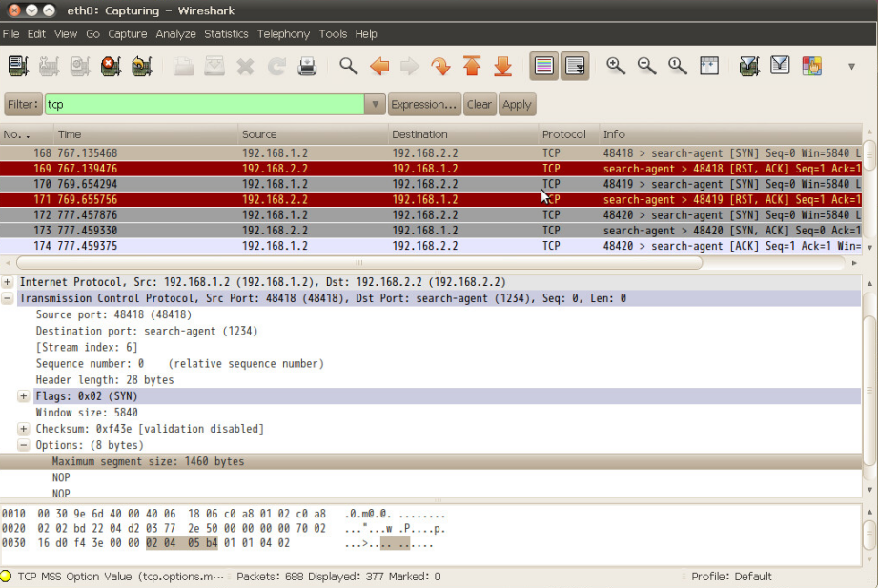Collapse the Transmission Control Protocol section

tap(8, 298)
